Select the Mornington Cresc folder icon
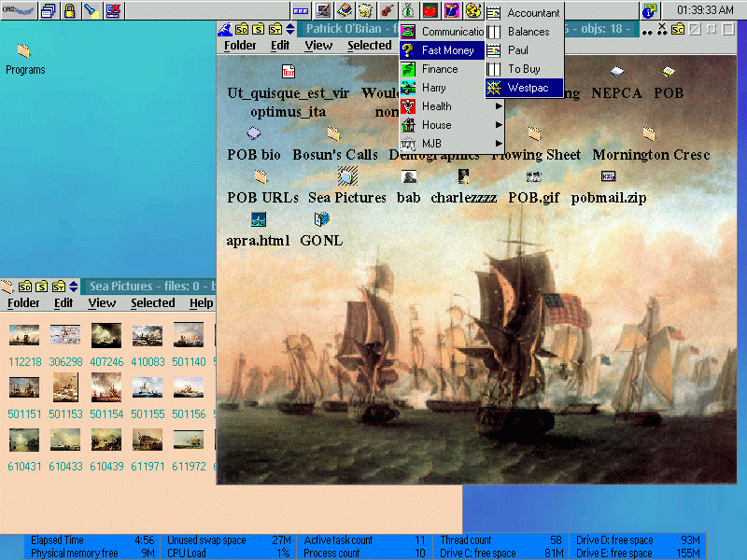 tap(649, 133)
